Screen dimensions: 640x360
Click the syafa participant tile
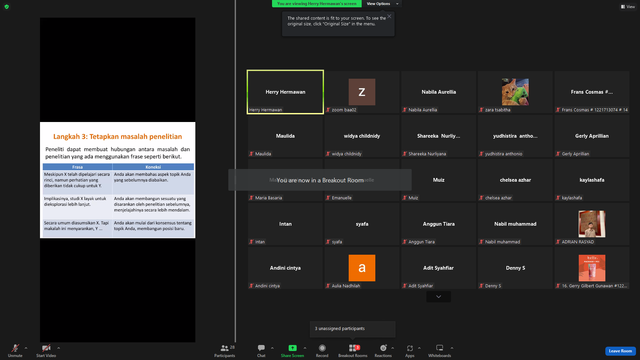click(362, 224)
